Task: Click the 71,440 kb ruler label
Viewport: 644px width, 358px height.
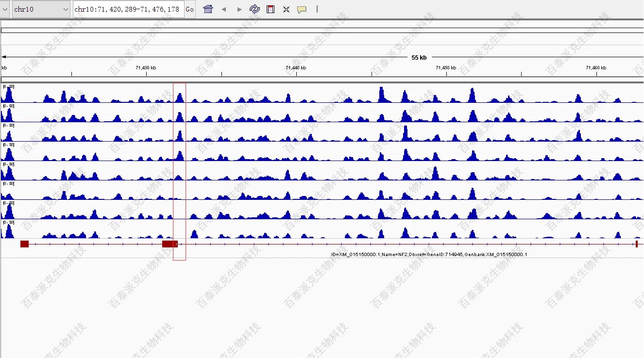Action: click(x=296, y=68)
